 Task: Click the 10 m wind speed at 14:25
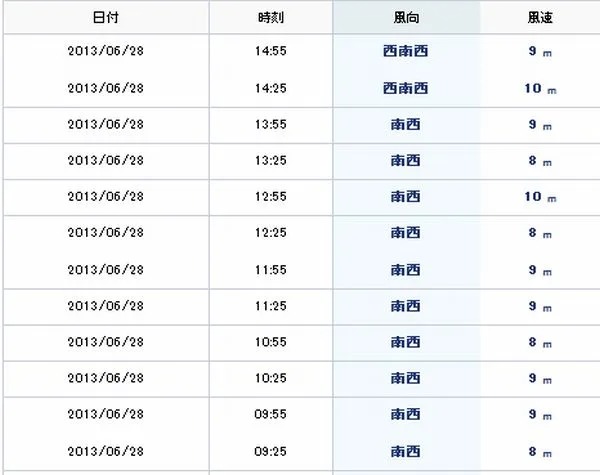coord(540,89)
